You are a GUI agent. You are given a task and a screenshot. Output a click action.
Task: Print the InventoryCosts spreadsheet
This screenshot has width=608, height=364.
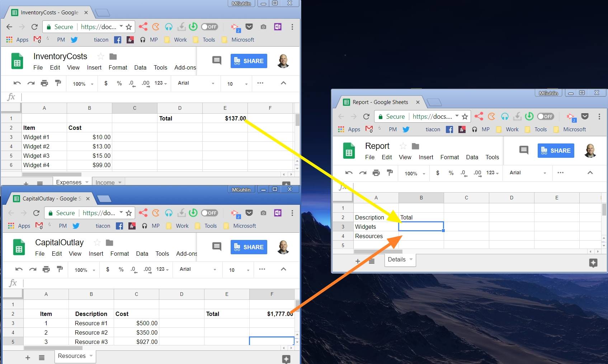(x=44, y=83)
